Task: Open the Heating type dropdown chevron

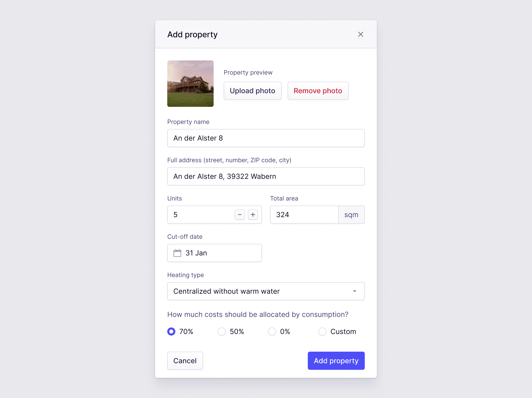Action: [x=355, y=291]
